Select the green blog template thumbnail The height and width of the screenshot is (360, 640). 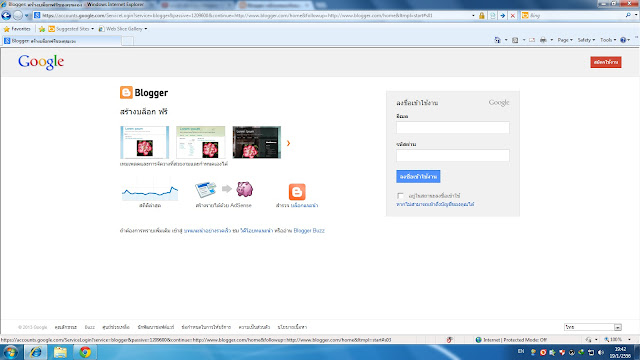[200, 142]
